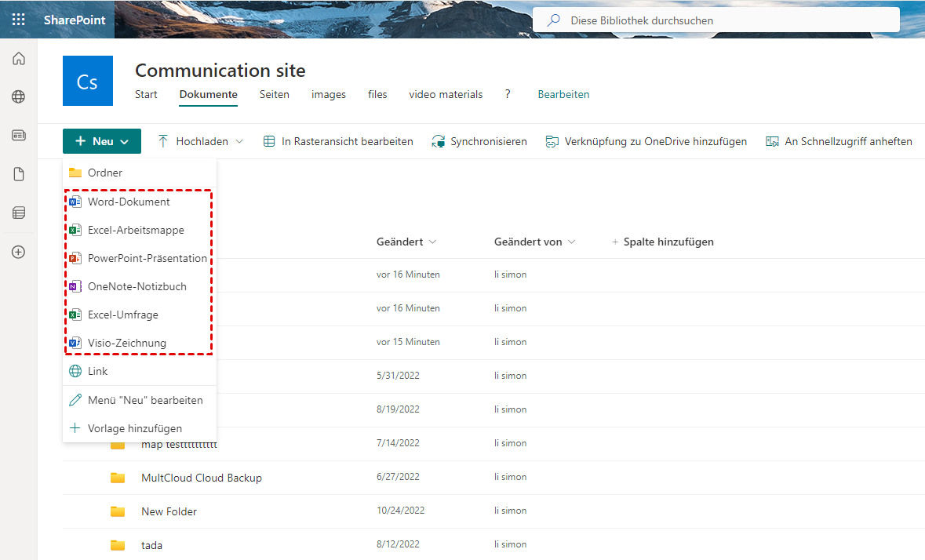Image resolution: width=925 pixels, height=560 pixels.
Task: Click the SharePoint header link
Action: pos(75,20)
